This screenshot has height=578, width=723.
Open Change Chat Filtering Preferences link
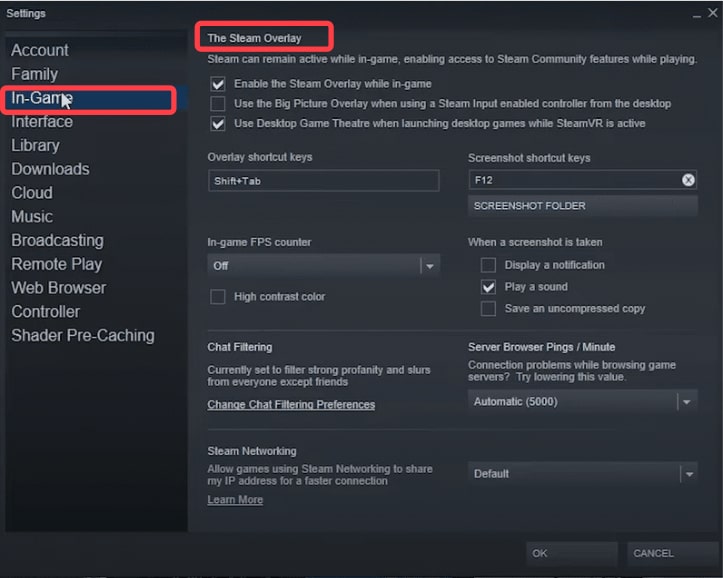tap(291, 405)
